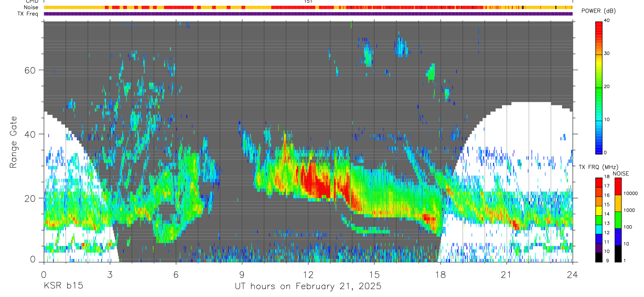Viewport: 644px width, 297px height.
Task: Click the red NOISE swatch above 10000
Action: tap(618, 186)
